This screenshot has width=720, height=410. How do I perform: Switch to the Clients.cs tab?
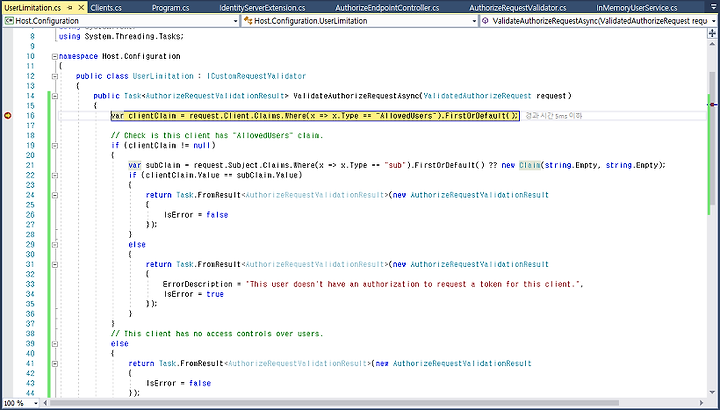[x=106, y=8]
